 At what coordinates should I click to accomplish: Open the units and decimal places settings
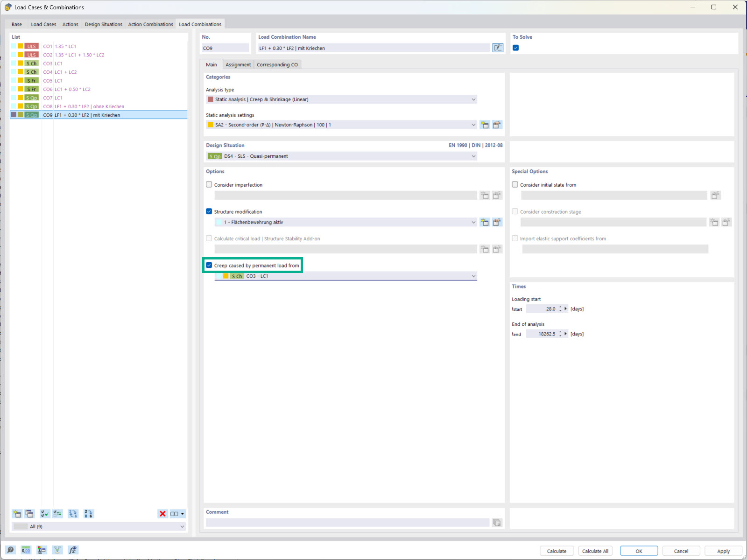[26, 550]
